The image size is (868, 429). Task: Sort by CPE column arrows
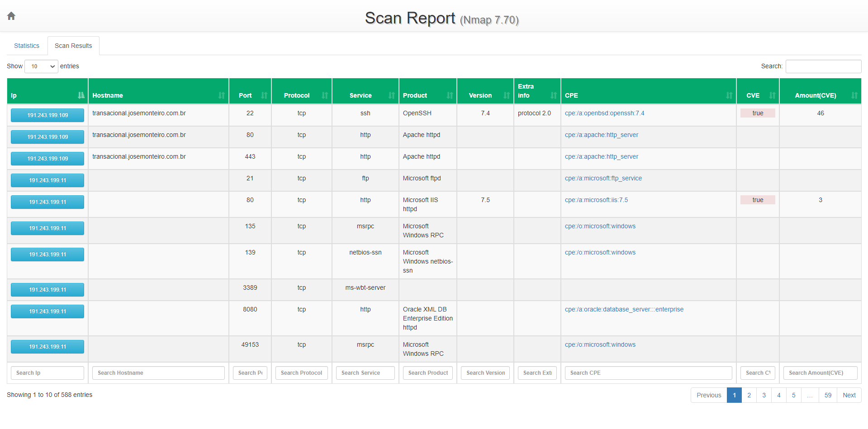point(729,95)
